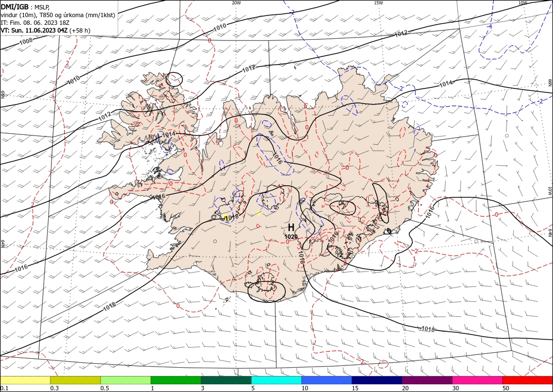Viewport: 553px width, 392px height.
Task: Click the '1008' isobar label
Action: click(26, 41)
